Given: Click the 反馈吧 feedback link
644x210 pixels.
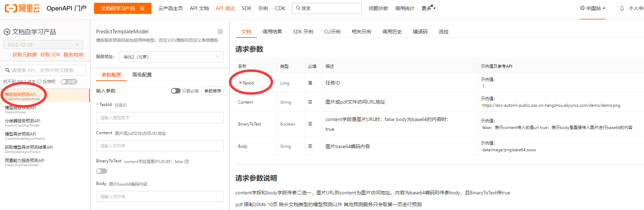Looking at the screenshot, I should (x=49, y=81).
